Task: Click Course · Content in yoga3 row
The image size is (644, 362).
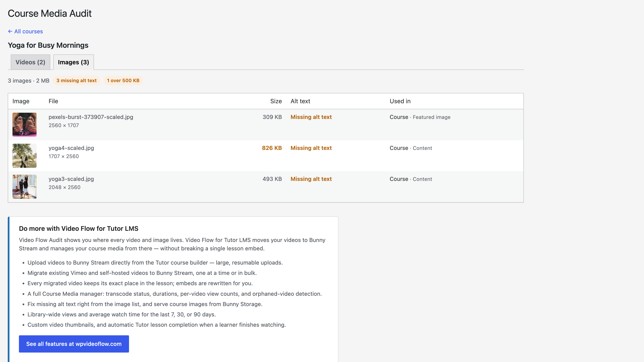Action: 411,179
